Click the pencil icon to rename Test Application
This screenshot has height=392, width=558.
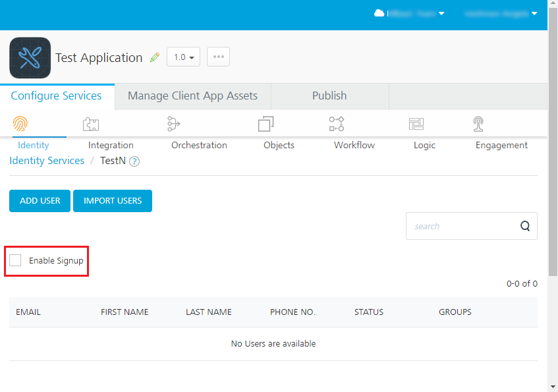pos(155,57)
